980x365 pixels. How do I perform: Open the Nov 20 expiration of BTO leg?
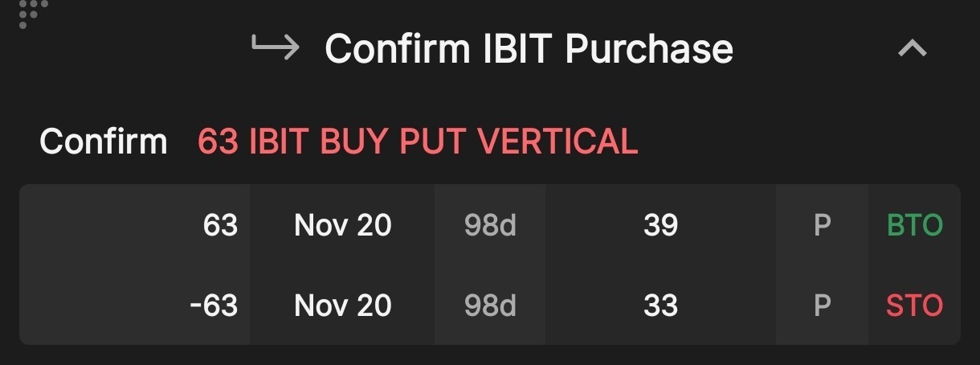point(343,225)
